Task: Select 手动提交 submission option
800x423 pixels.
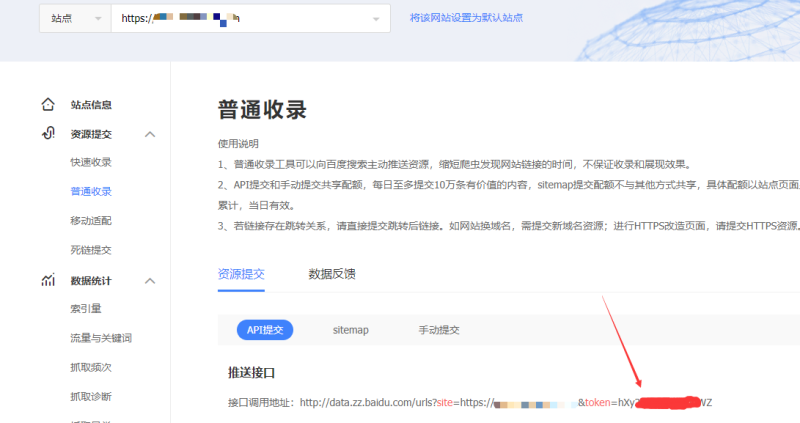Action: click(x=439, y=330)
